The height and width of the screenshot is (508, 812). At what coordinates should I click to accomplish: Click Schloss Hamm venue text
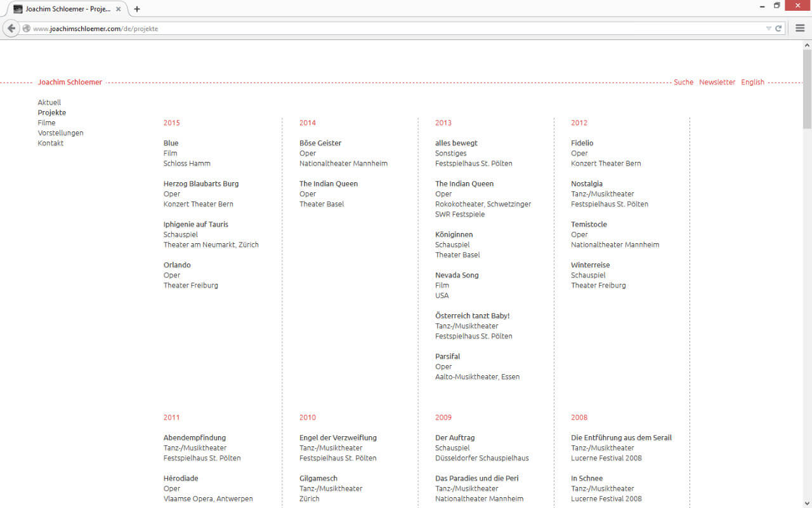point(187,163)
